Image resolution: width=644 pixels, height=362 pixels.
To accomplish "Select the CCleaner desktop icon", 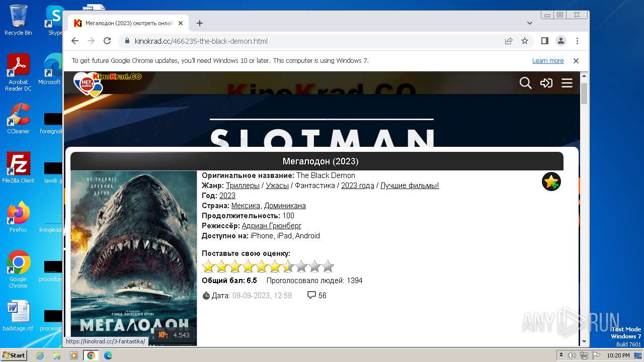I will pos(18,119).
